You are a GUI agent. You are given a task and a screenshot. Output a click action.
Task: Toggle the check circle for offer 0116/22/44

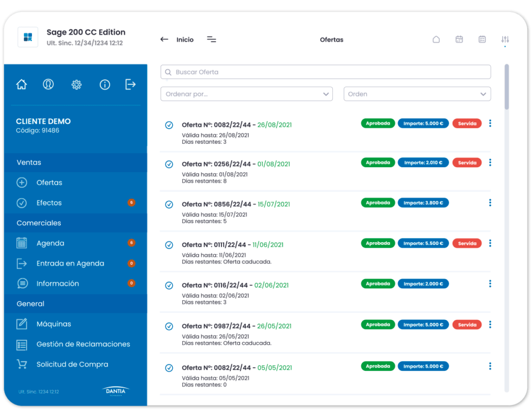click(x=169, y=286)
